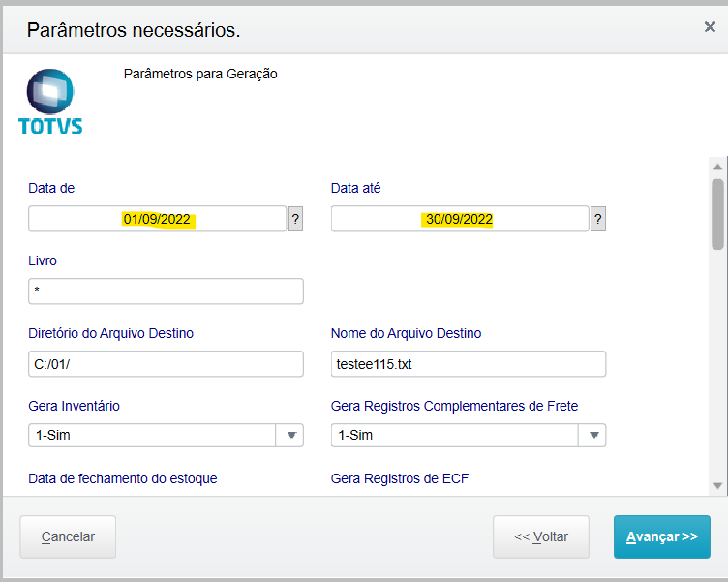Focus the Data de date field
Image resolution: width=728 pixels, height=582 pixels.
pos(158,219)
